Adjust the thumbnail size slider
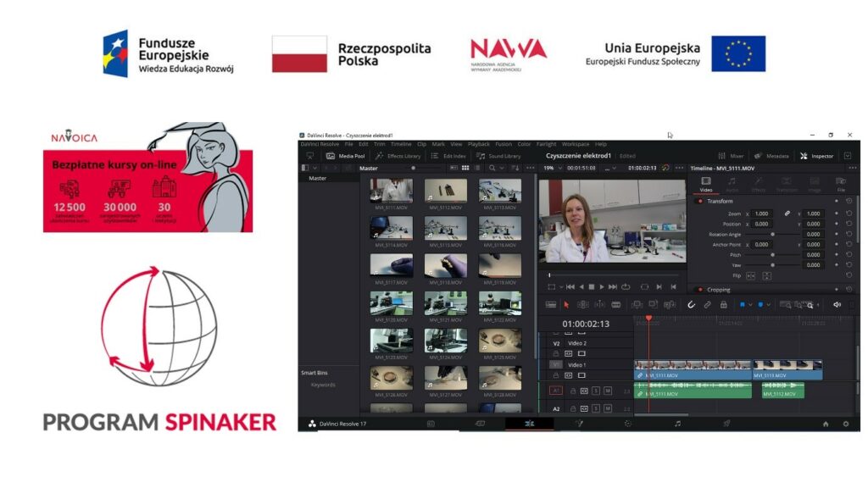This screenshot has width=868, height=488. (x=413, y=169)
